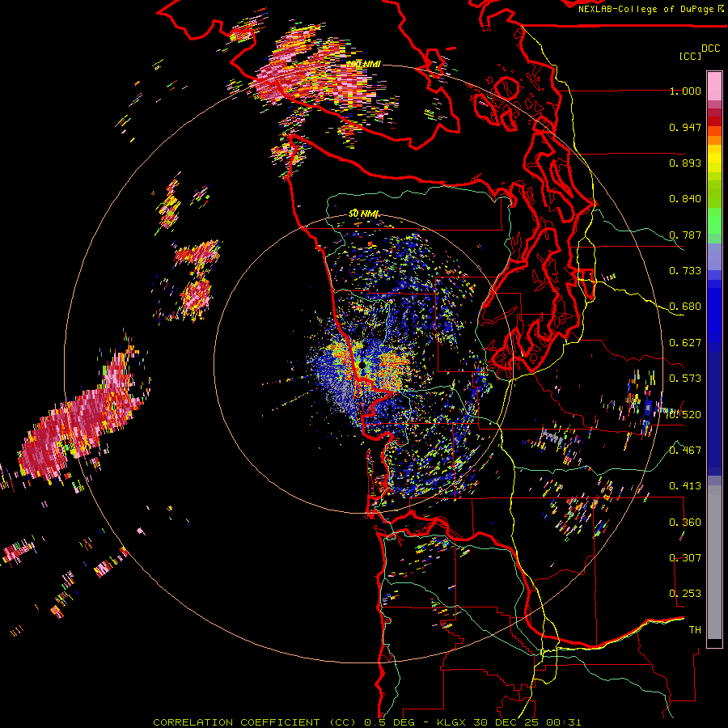Click the pink top segment of the color bar
The width and height of the screenshot is (728, 728).
(x=714, y=86)
